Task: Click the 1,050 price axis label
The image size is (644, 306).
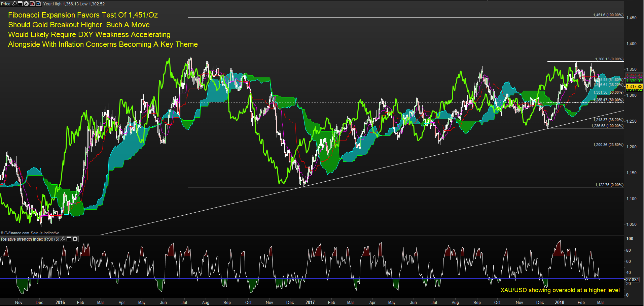Action: pyautogui.click(x=631, y=224)
